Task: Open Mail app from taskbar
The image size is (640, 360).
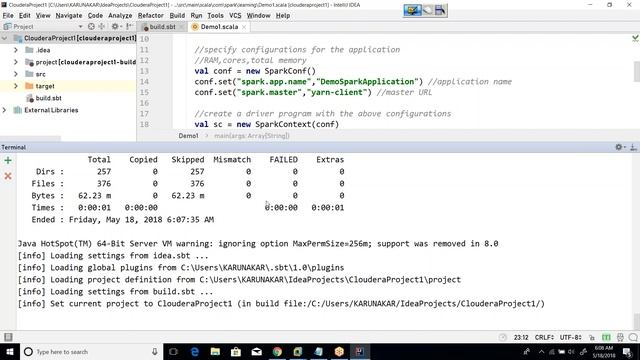Action: click(256, 352)
